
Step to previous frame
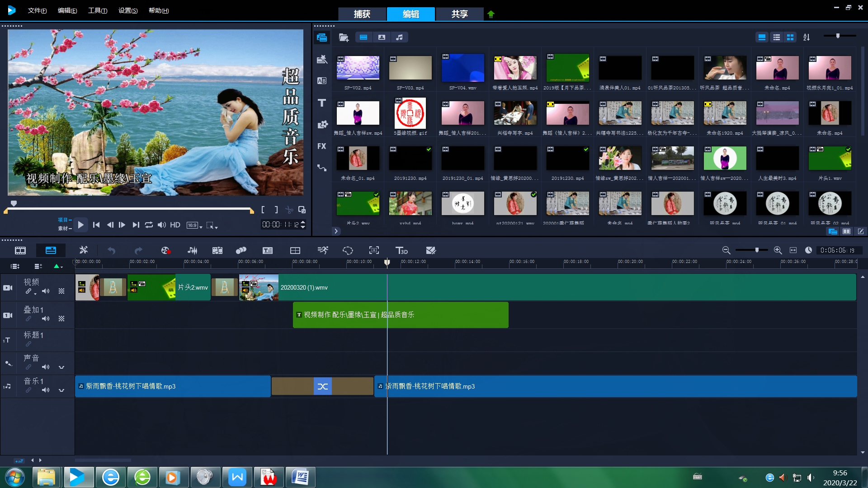110,225
